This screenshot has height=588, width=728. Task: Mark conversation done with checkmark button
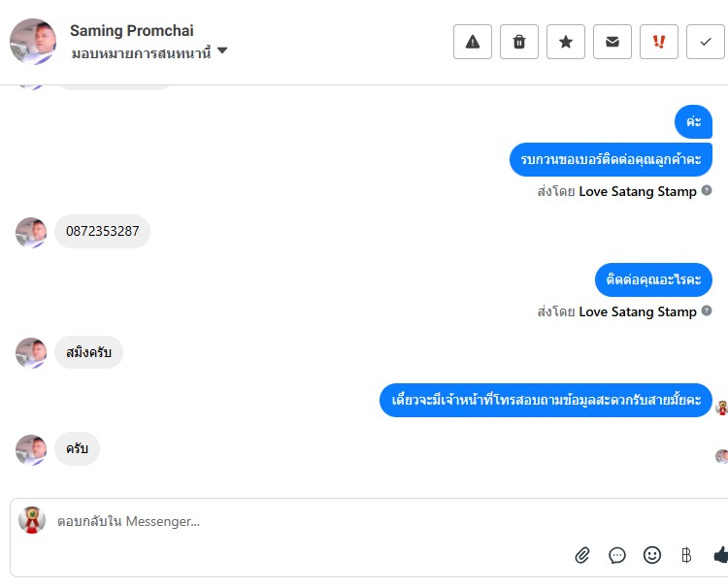(706, 42)
